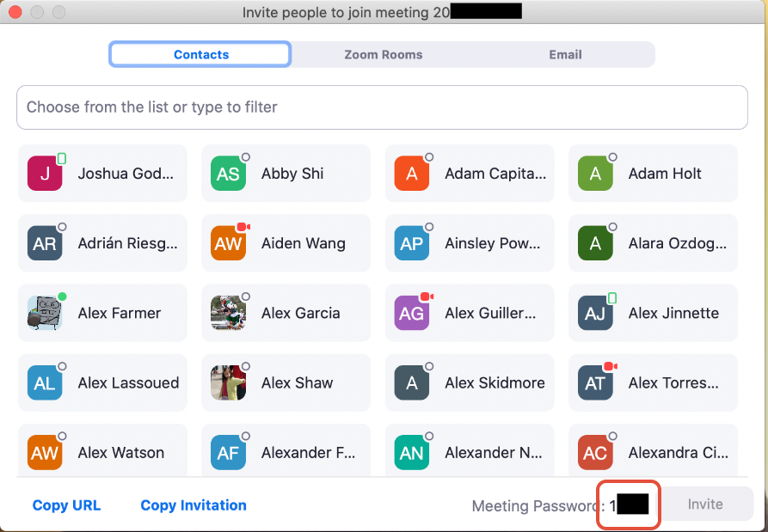Select the name Alex Lassoued
The height and width of the screenshot is (532, 768).
pos(128,382)
